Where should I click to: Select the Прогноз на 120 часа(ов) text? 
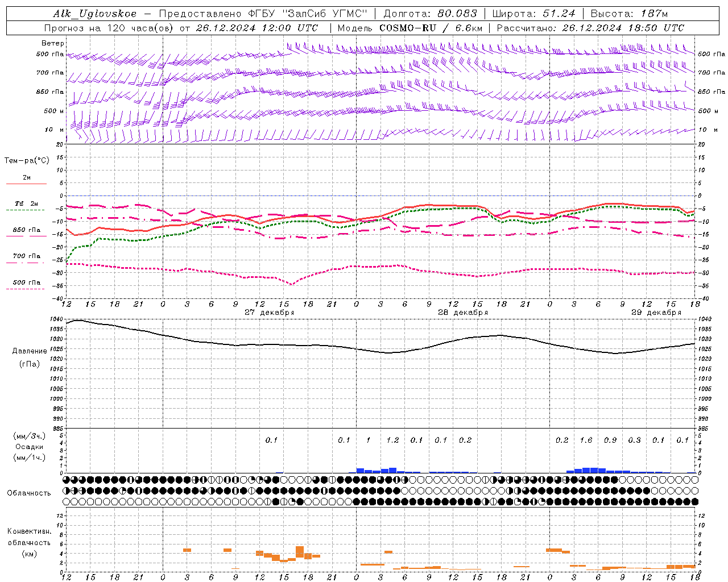click(x=109, y=28)
